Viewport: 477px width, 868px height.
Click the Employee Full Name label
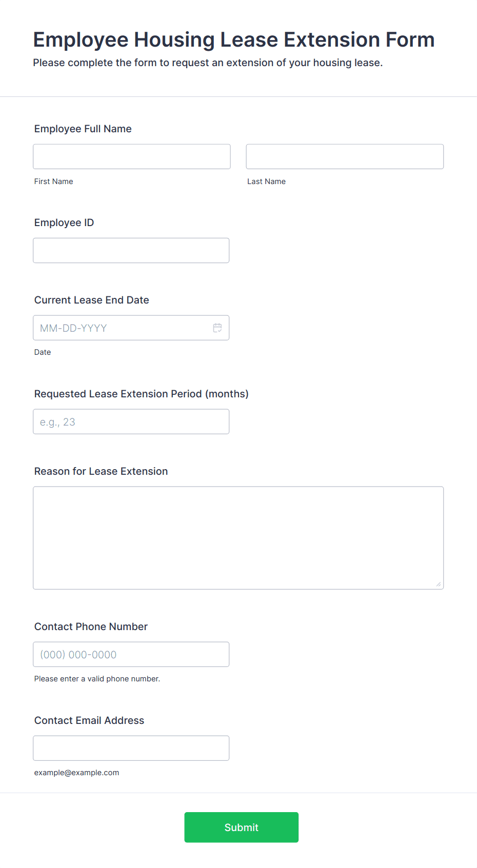(x=83, y=129)
